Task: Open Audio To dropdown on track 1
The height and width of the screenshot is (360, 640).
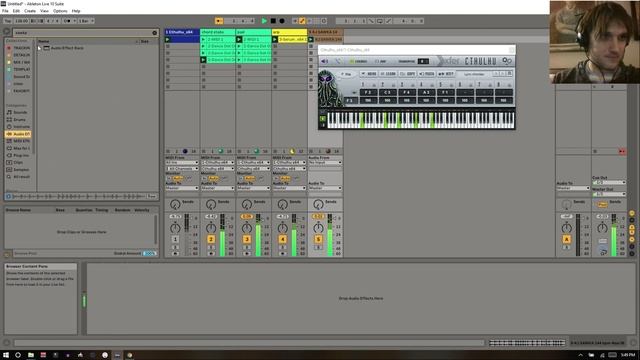Action: coord(182,188)
